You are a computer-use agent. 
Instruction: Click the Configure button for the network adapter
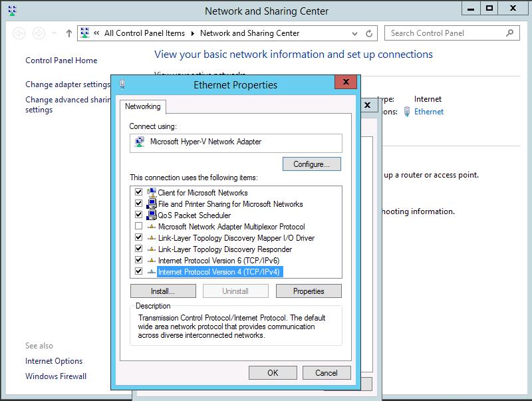tap(311, 164)
